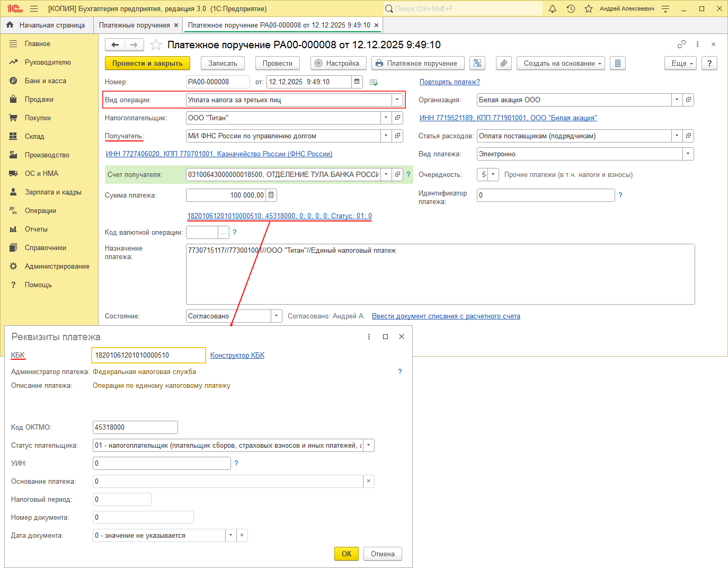The width and height of the screenshot is (728, 568).
Task: Expand the Получатель dropdown
Action: coord(386,136)
